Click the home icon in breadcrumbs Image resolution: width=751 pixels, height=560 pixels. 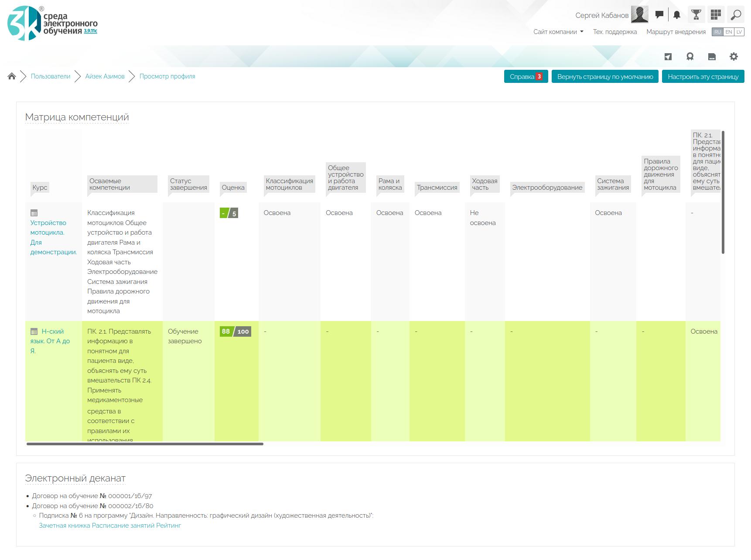pos(12,76)
